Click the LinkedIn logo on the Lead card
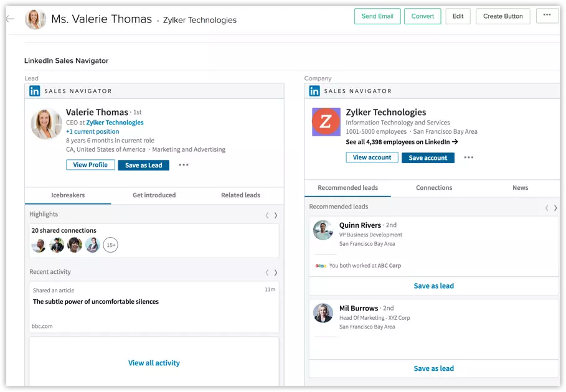Image resolution: width=566 pixels, height=392 pixels. (x=35, y=91)
